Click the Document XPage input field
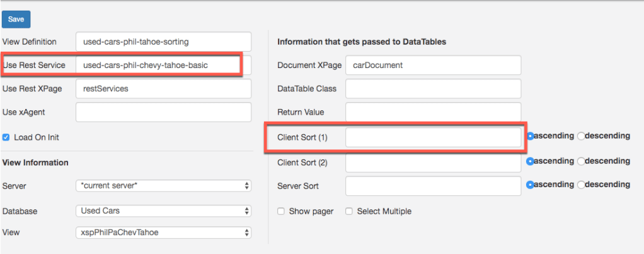The image size is (644, 254). pos(433,65)
